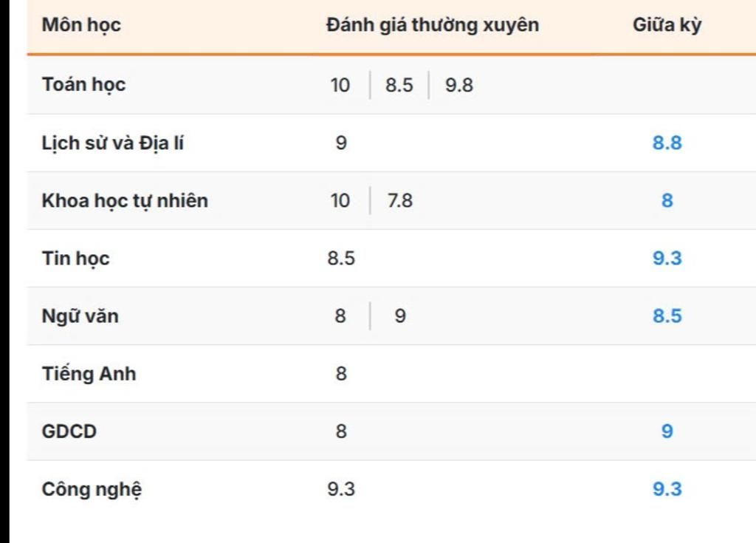Open the Ngữ văn subject row
The height and width of the screenshot is (543, 756).
tap(80, 316)
